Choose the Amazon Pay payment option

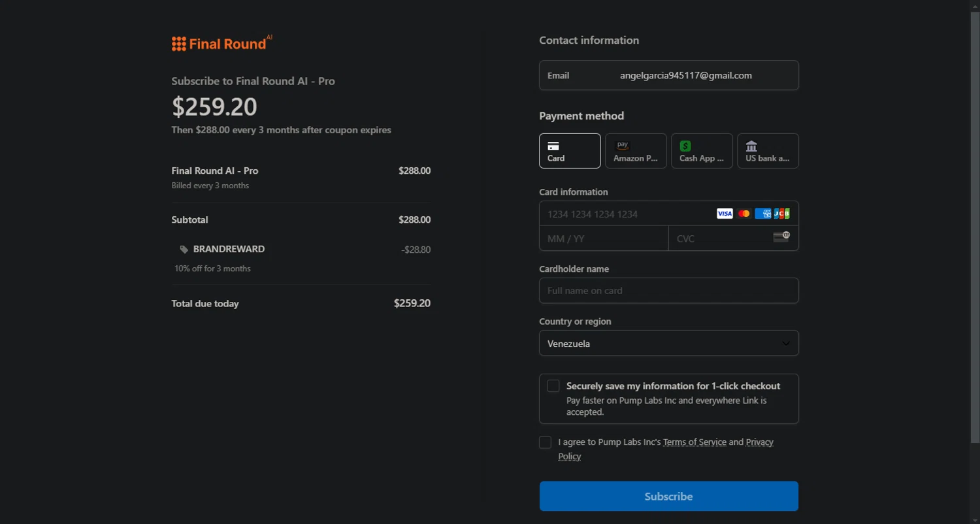[636, 151]
